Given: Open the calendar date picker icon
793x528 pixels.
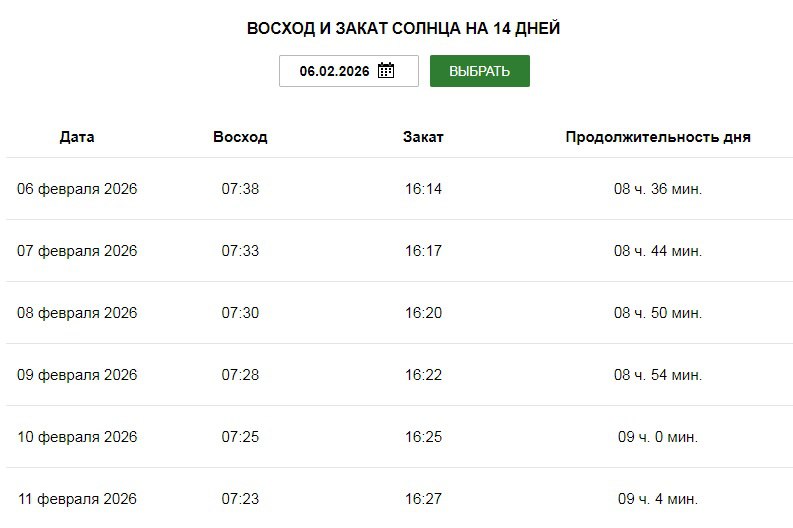Looking at the screenshot, I should [x=386, y=71].
